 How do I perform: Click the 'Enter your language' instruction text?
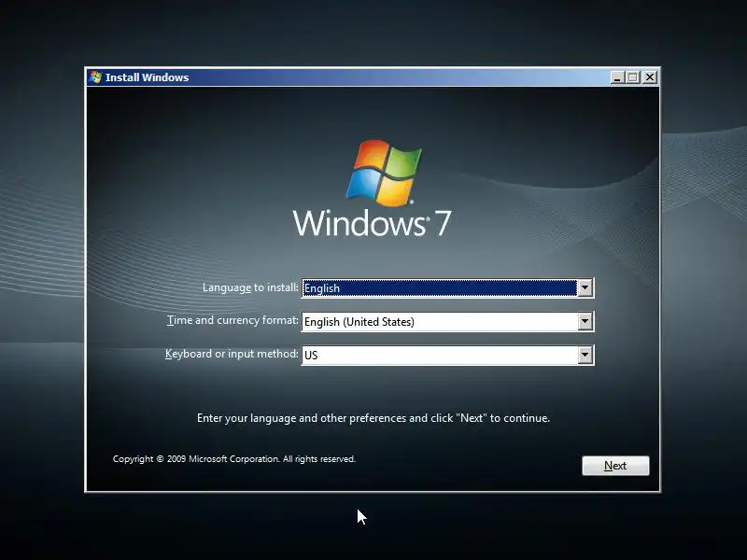click(x=373, y=418)
